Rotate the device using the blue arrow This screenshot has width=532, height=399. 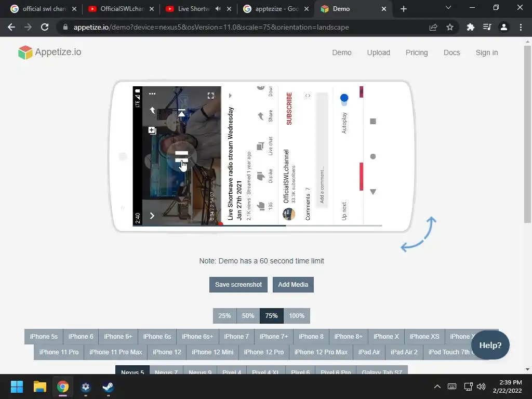point(418,234)
